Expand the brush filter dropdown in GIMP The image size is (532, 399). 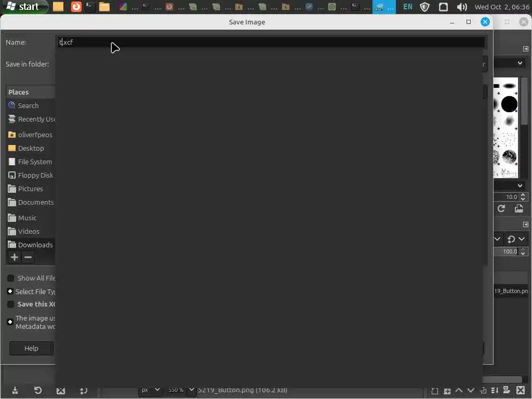(x=520, y=63)
